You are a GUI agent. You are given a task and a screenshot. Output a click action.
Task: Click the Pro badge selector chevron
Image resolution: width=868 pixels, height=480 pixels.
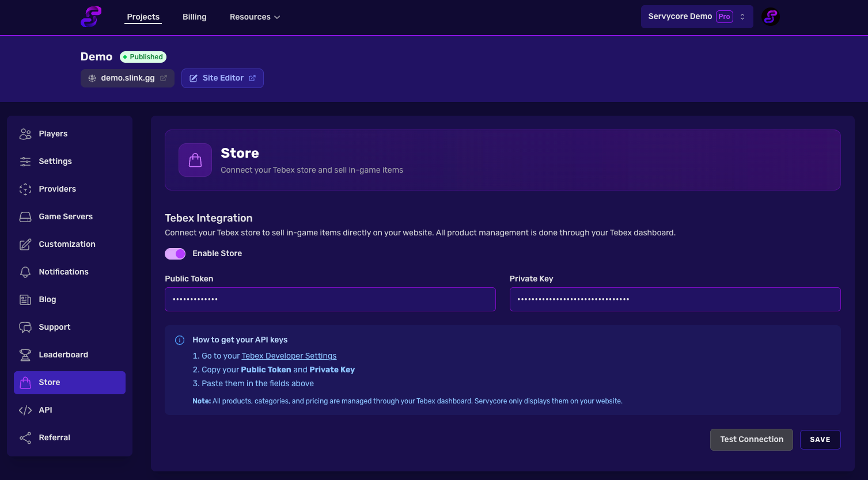[x=742, y=17]
